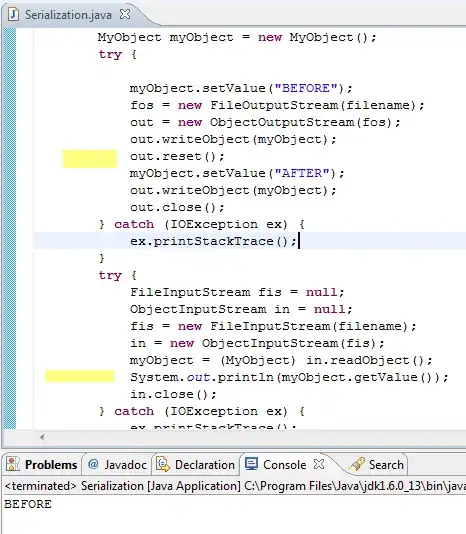Click the Java file icon on the Serialization.java tab
The width and height of the screenshot is (466, 534).
point(13,15)
